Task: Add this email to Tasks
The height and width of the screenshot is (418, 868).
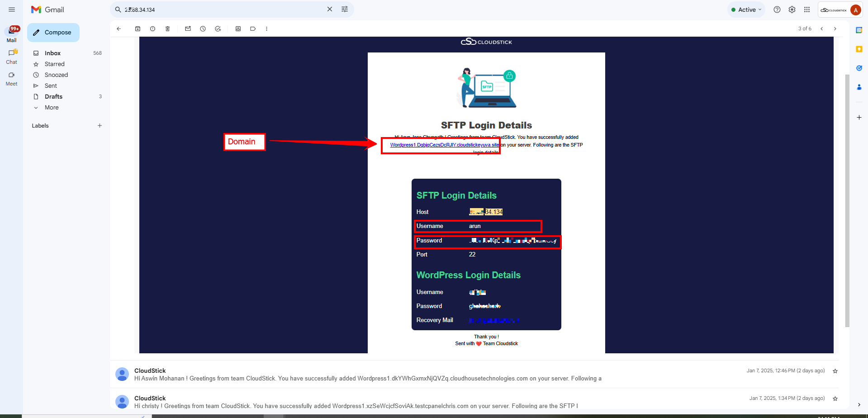Action: coord(218,29)
